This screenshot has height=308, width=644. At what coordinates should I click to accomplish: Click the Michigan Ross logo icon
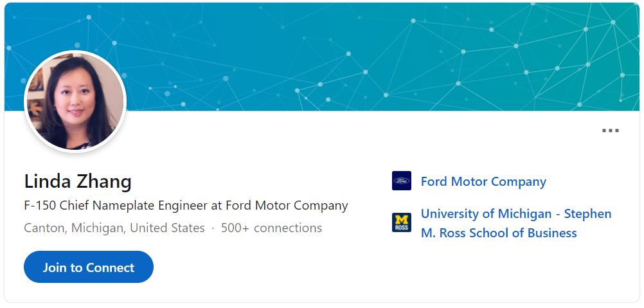[x=401, y=222]
